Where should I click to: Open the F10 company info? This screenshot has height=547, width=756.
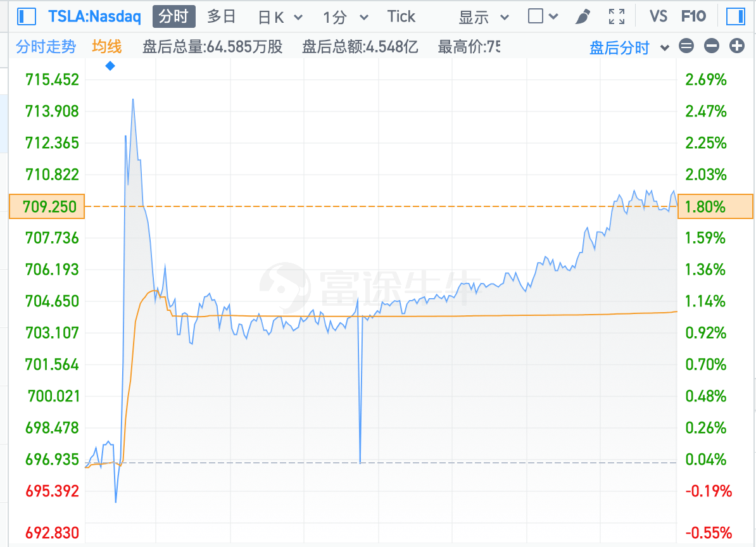coord(694,17)
